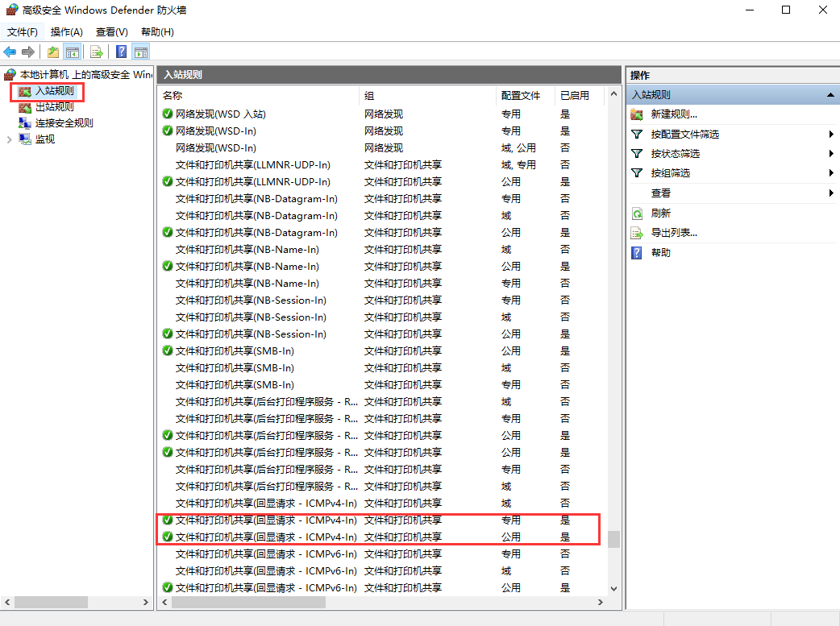Screen dimensions: 840x626
Task: Select 出站规则 in the left tree
Action: [x=54, y=107]
